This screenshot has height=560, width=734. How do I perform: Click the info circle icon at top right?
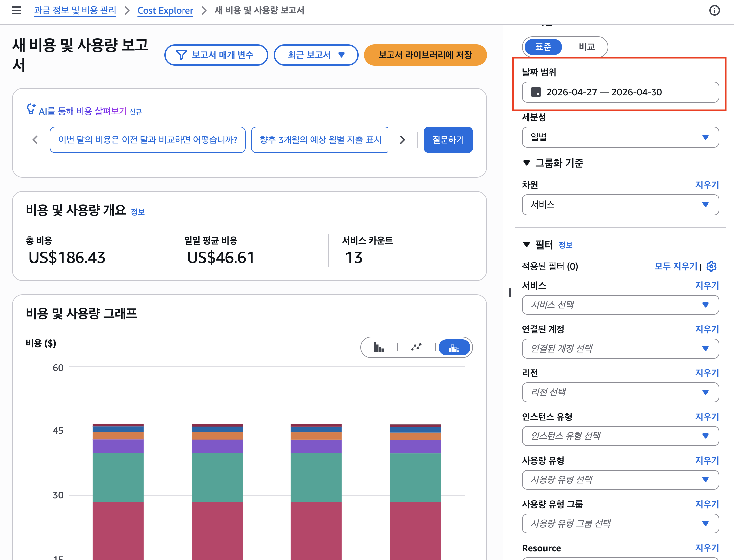coord(714,10)
